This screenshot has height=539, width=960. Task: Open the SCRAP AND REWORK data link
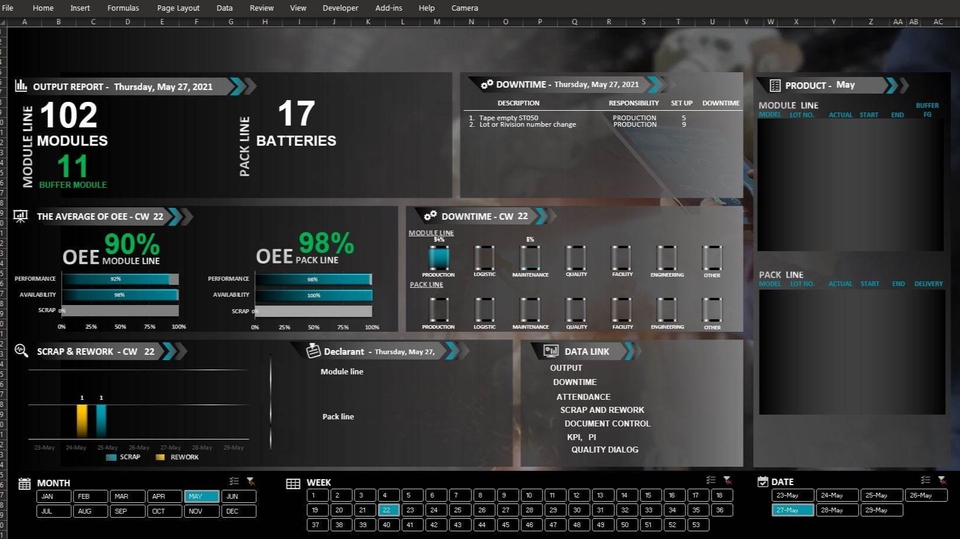click(602, 410)
